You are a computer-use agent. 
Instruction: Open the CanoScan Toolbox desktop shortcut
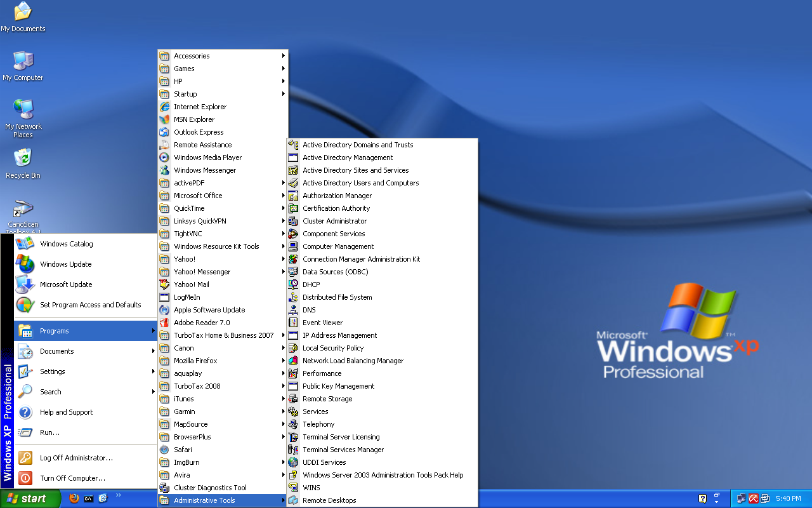point(23,216)
